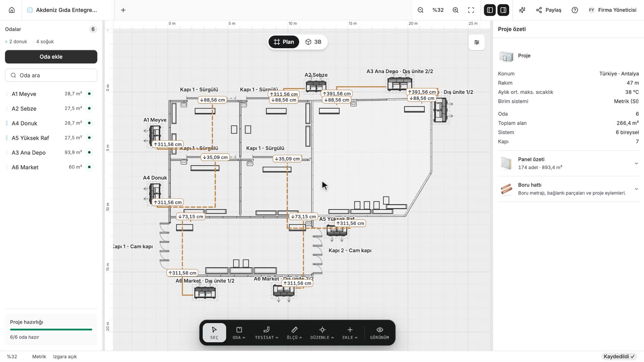Select A5 Yüksek Raf room in list
Screen dimensions: 644x362
(x=51, y=138)
